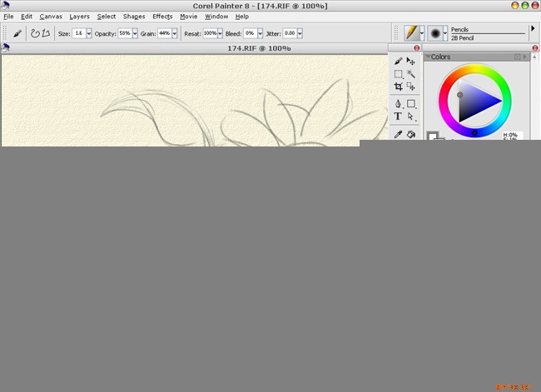Activate the Magic Wand tool
The image size is (541, 392).
pyautogui.click(x=411, y=74)
